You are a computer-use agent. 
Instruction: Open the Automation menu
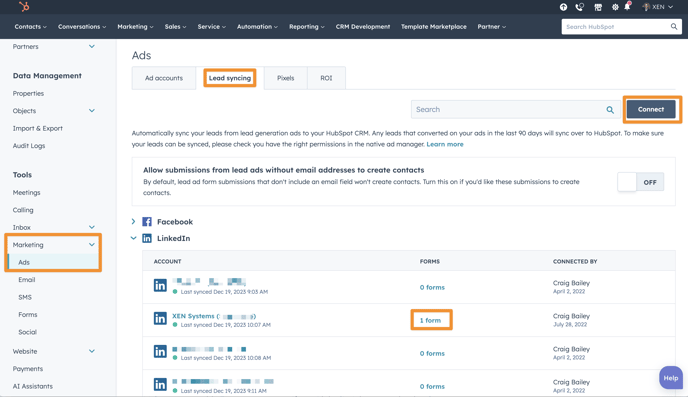[x=257, y=27]
